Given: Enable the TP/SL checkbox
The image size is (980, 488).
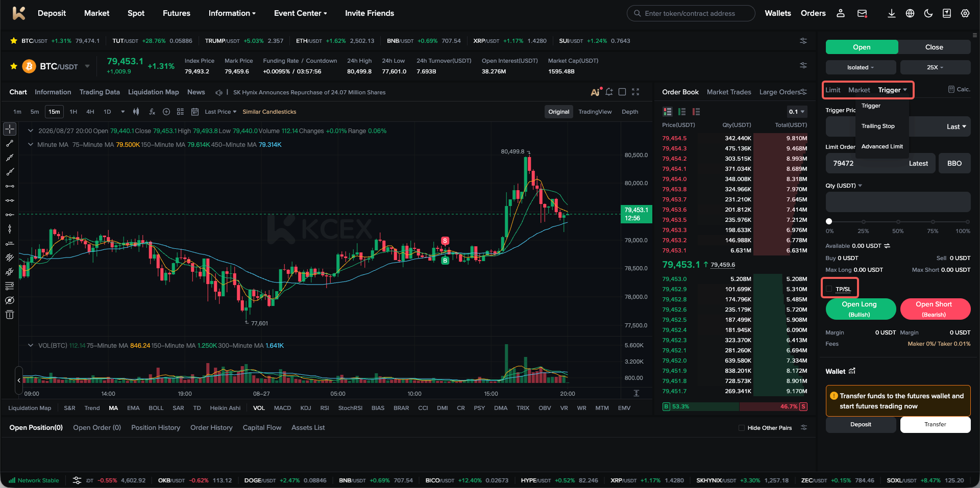Looking at the screenshot, I should 829,289.
